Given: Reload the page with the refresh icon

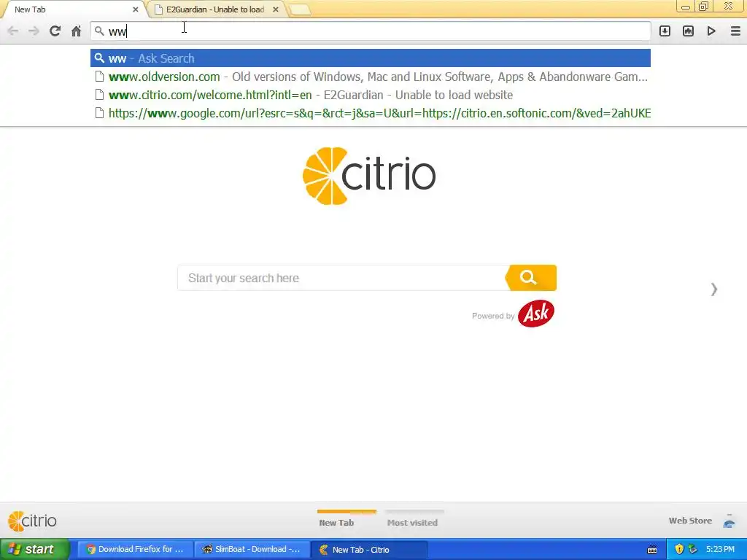Looking at the screenshot, I should click(x=55, y=31).
